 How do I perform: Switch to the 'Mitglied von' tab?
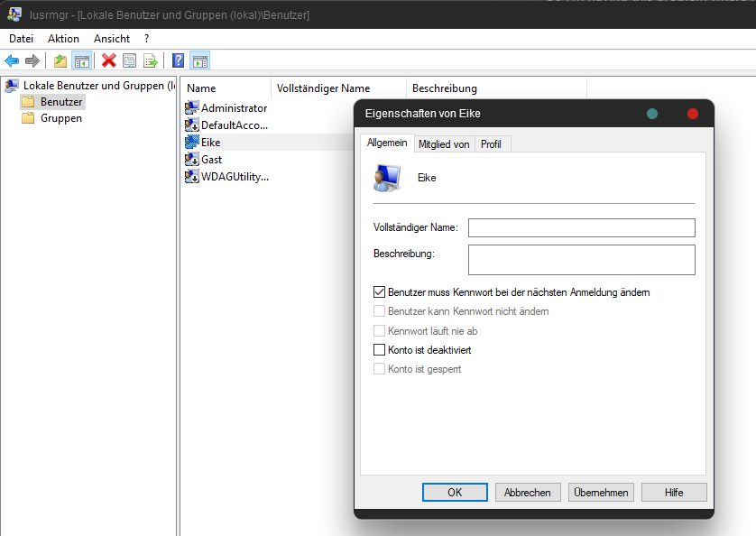(444, 144)
